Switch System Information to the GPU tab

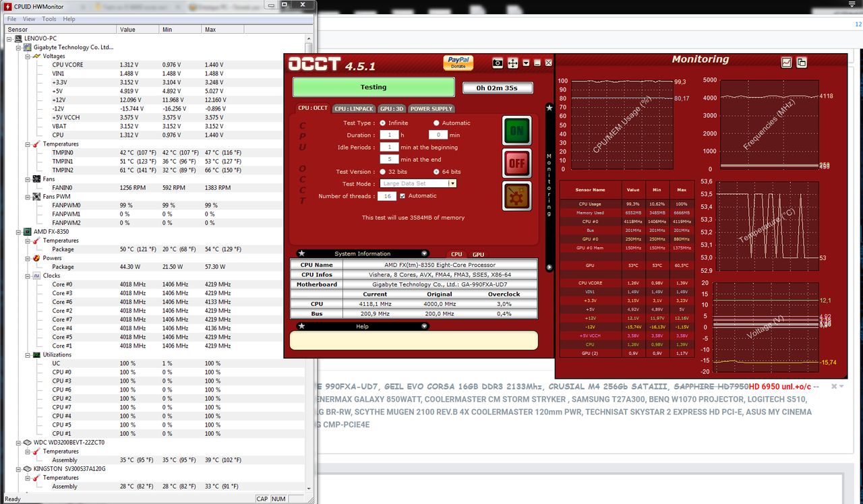tap(478, 255)
